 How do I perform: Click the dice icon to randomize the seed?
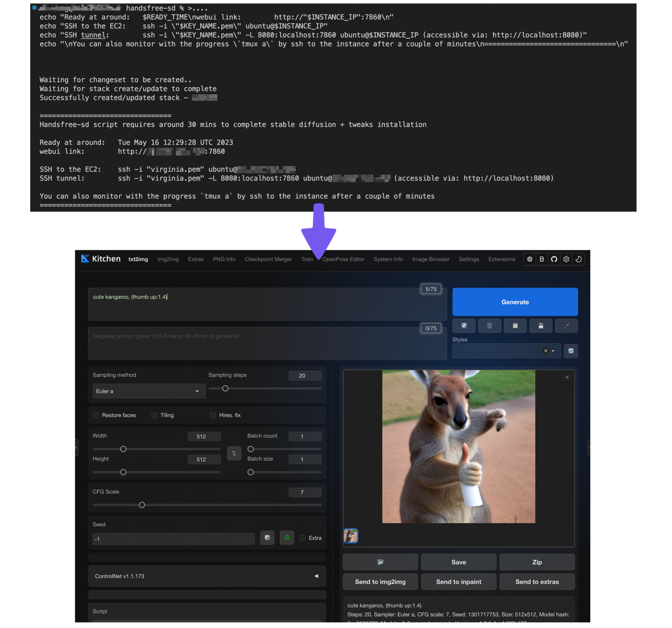[x=267, y=537]
